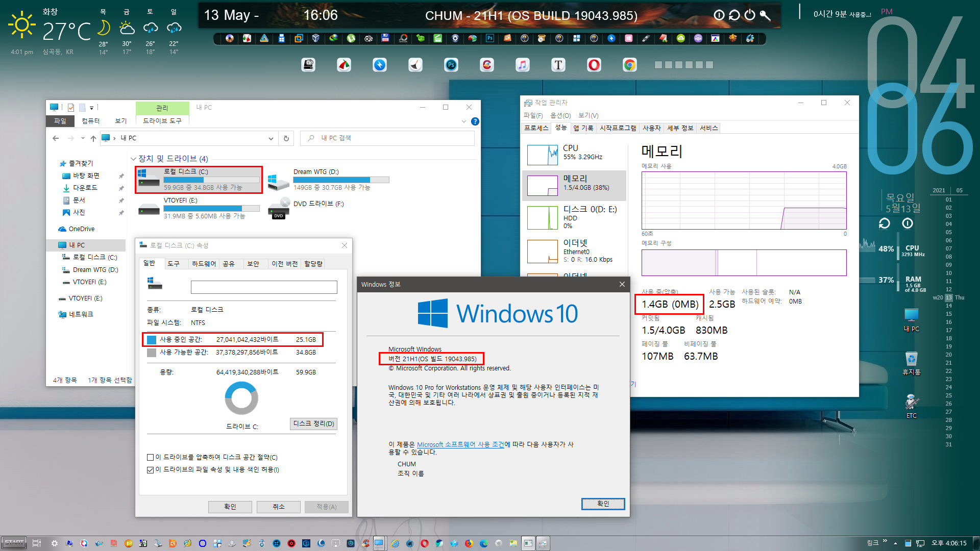The image size is (980, 551).
Task: Go up one level in File Explorer
Action: tap(93, 138)
